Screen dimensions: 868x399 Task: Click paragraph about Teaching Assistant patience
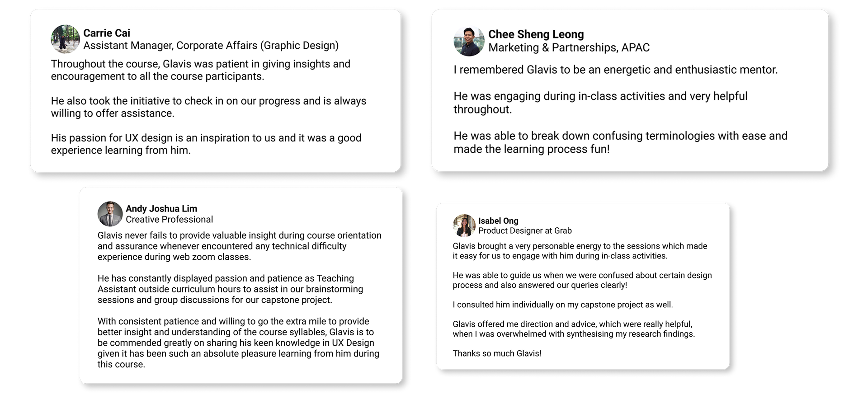click(231, 289)
